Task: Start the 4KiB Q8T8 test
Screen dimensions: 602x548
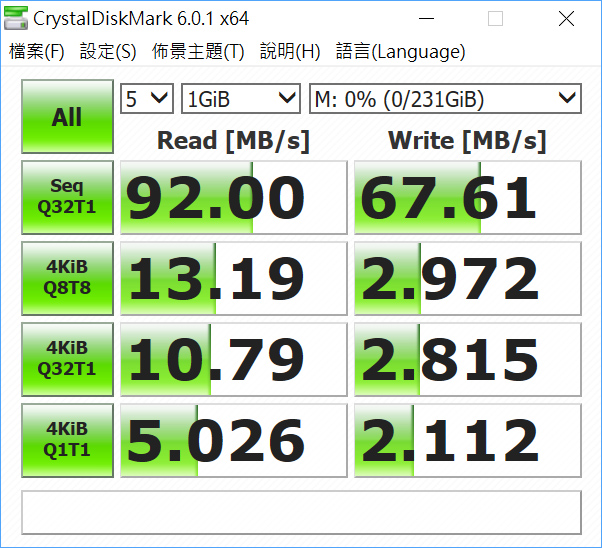Action: tap(67, 278)
